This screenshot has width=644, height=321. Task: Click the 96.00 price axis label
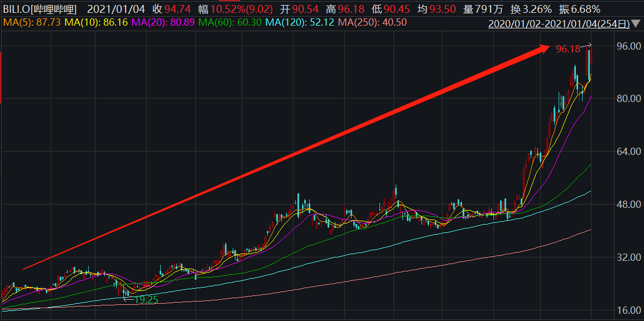(627, 46)
